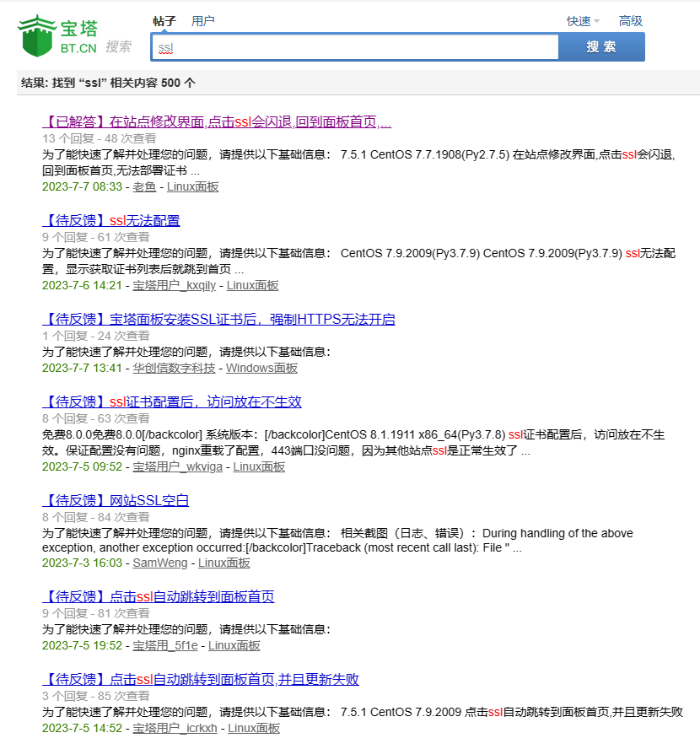
Task: Open the 高级 advanced search link
Action: 630,21
